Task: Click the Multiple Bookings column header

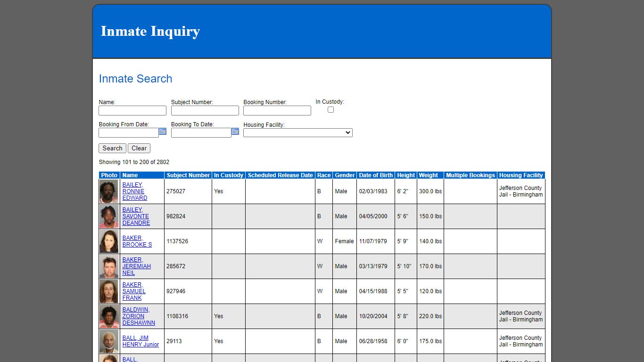Action: tap(471, 175)
